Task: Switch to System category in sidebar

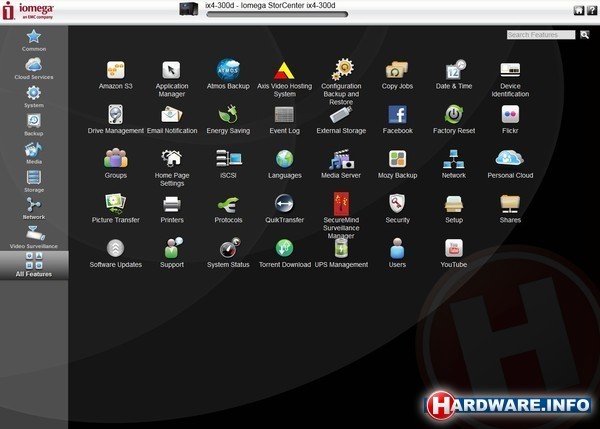Action: tap(34, 97)
